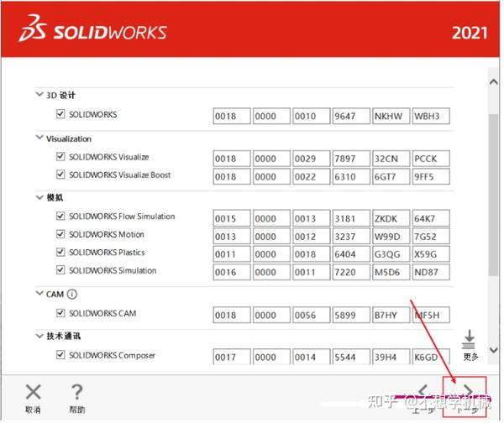Click CAM serial field 0056
504x423 pixels.
point(311,315)
